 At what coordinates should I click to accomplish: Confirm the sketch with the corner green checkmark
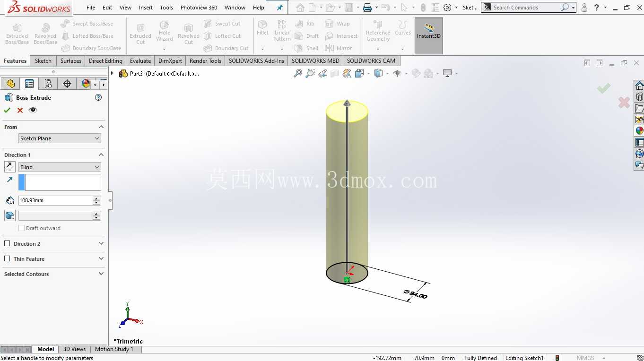[x=603, y=88]
